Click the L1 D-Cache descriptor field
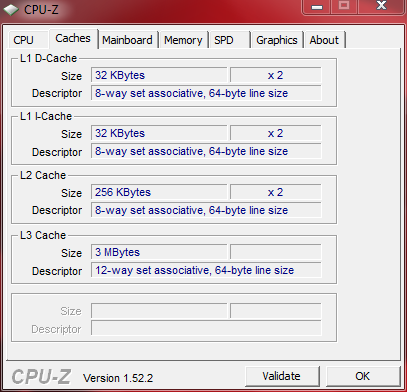Viewport: 407px width, 392px height. 206,93
